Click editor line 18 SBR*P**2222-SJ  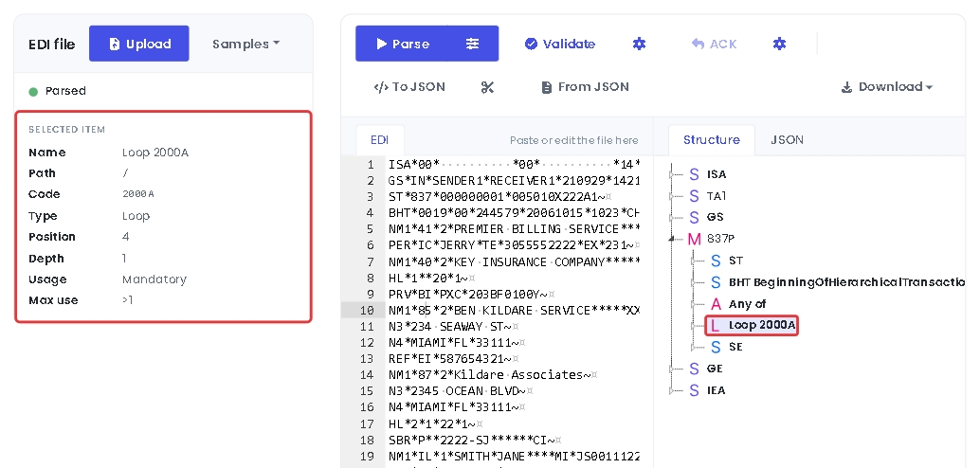(x=475, y=440)
